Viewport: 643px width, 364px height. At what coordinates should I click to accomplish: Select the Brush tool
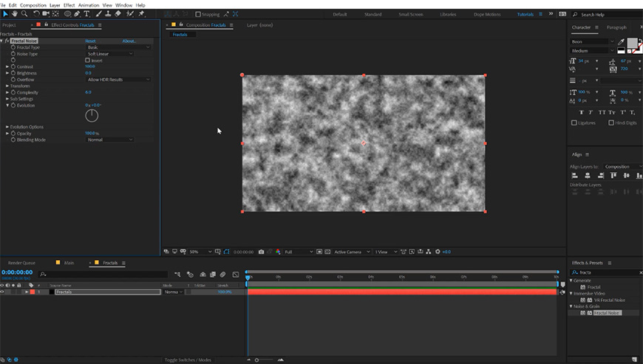click(x=97, y=13)
